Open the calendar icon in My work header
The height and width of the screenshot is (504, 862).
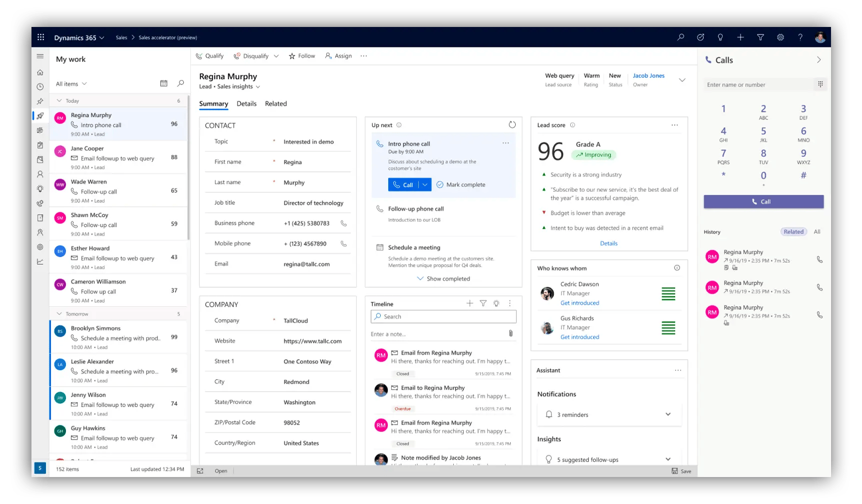pyautogui.click(x=163, y=83)
